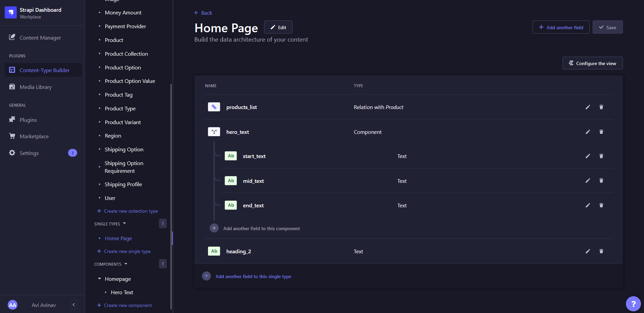644x313 pixels.
Task: Open the Content-Type Builder plugin
Action: pyautogui.click(x=44, y=70)
